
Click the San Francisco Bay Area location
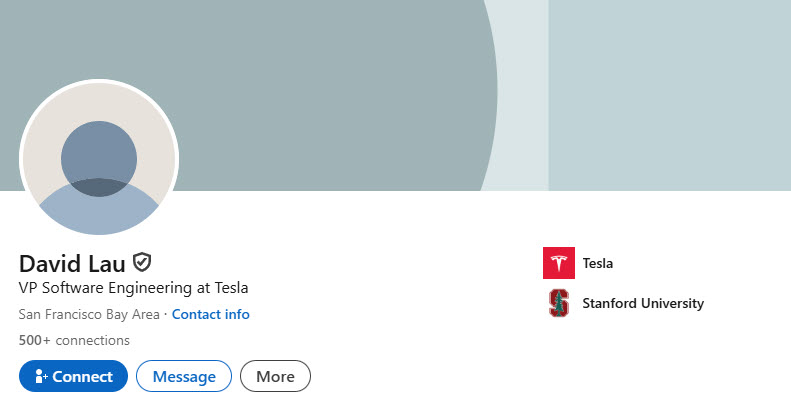(89, 314)
